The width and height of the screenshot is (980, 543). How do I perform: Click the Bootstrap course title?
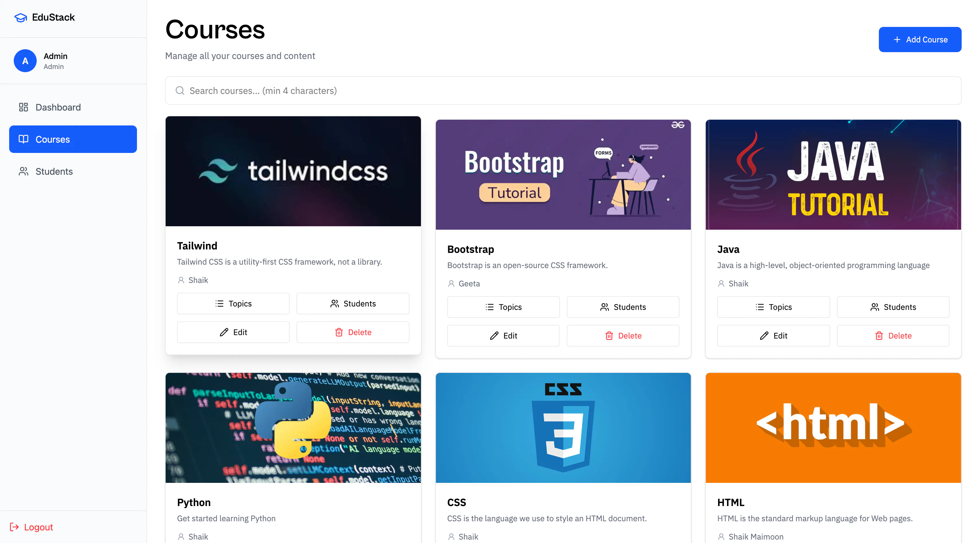coord(471,249)
